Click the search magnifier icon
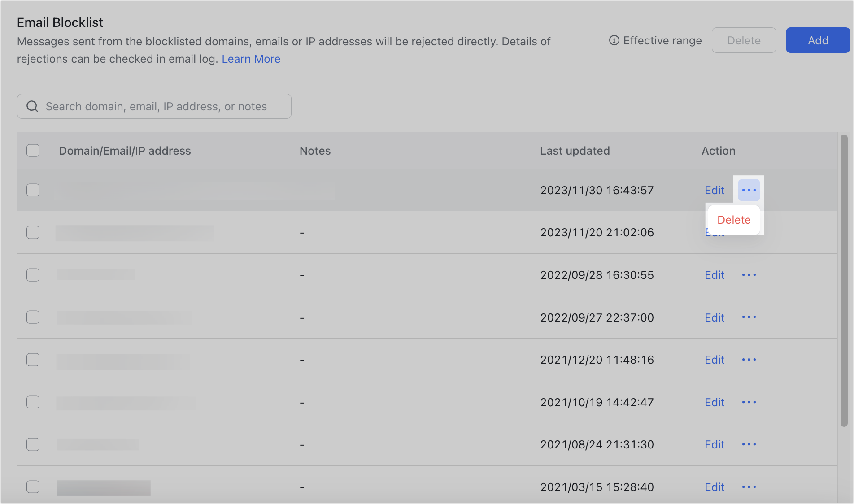The width and height of the screenshot is (854, 504). click(x=32, y=106)
